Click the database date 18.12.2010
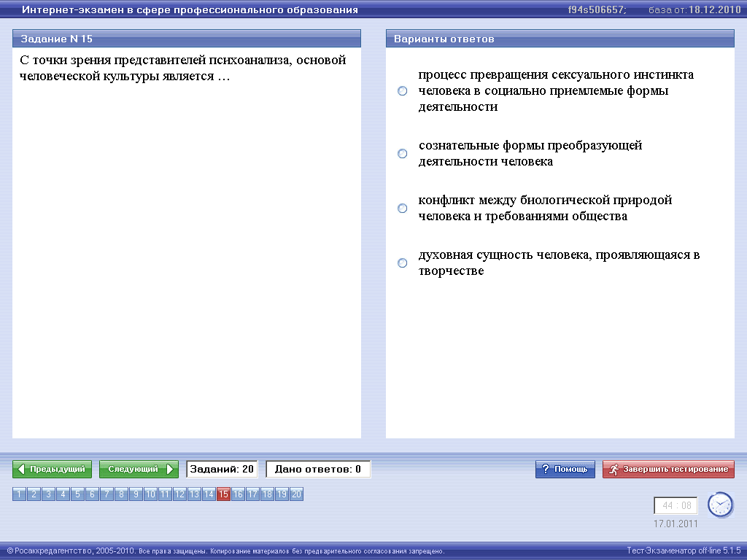747x560 pixels. (715, 9)
